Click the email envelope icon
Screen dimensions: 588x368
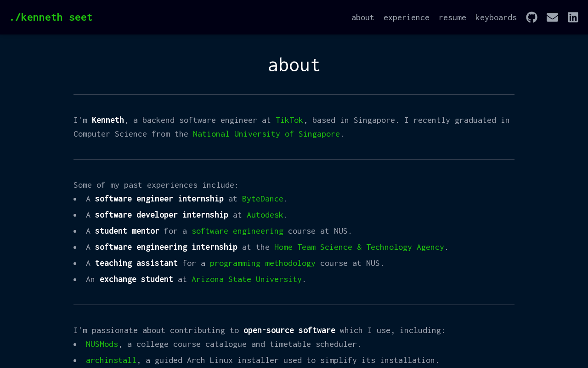(552, 17)
